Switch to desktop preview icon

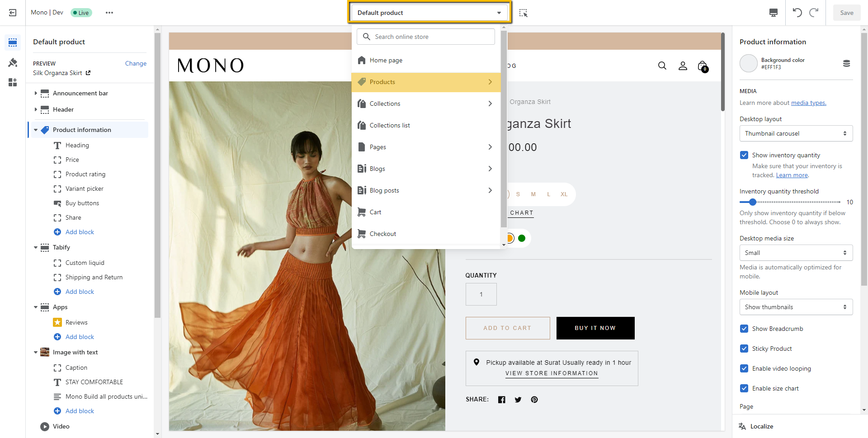point(774,13)
